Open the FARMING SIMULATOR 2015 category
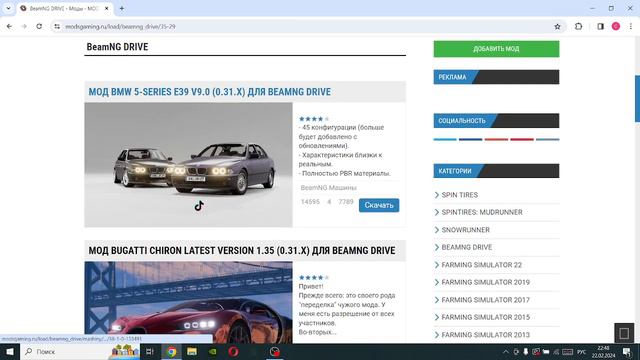The image size is (640, 360). [x=486, y=317]
